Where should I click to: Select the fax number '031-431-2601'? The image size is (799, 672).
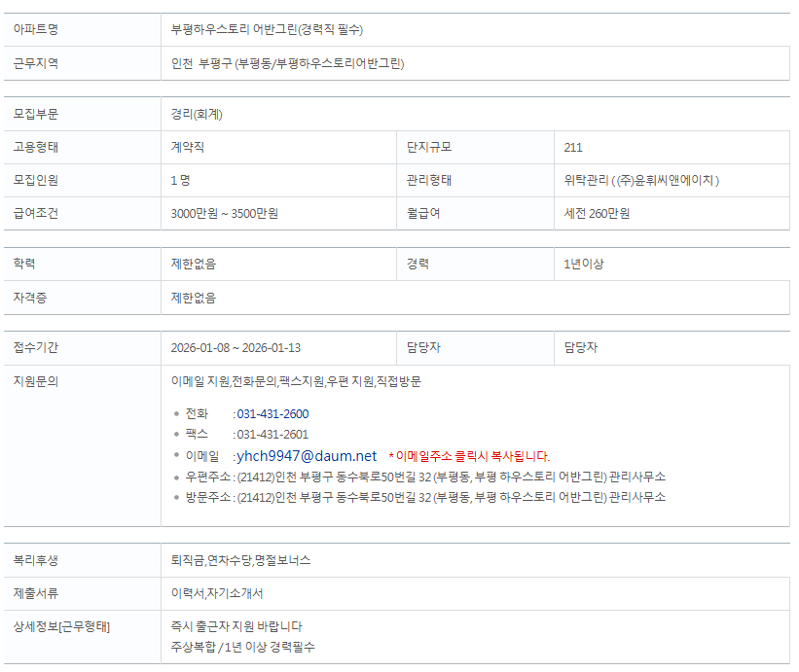272,435
